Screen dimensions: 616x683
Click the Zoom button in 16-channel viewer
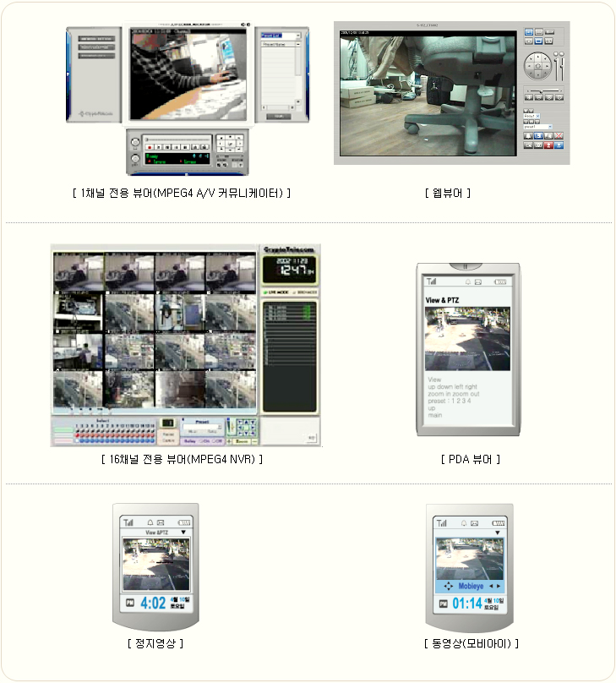(242, 440)
